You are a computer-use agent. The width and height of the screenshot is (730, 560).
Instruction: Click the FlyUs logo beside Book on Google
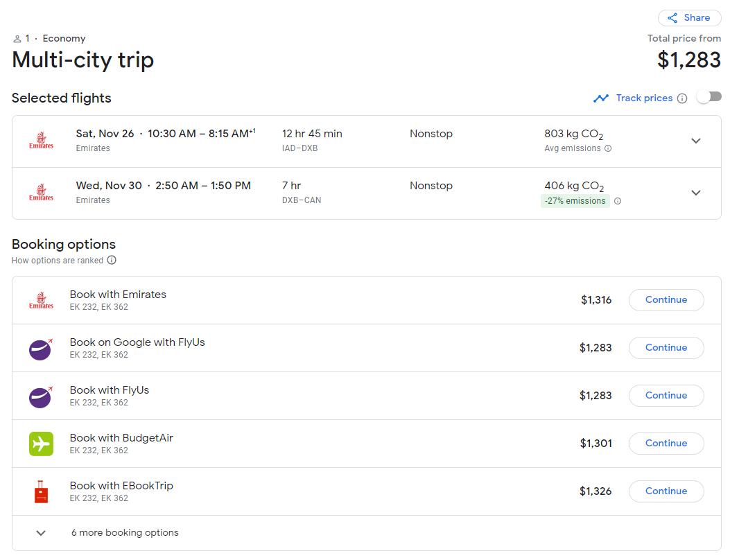(41, 349)
